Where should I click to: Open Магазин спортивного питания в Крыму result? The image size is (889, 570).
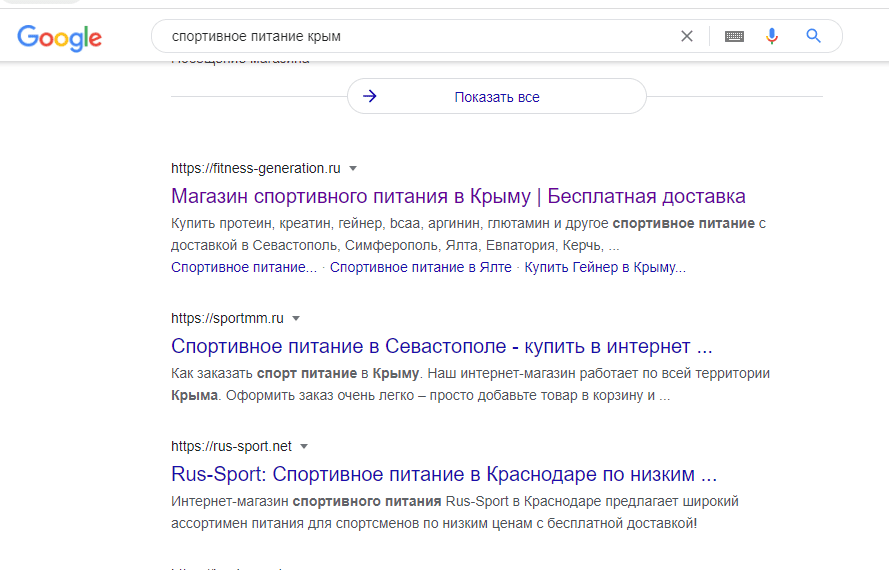458,196
